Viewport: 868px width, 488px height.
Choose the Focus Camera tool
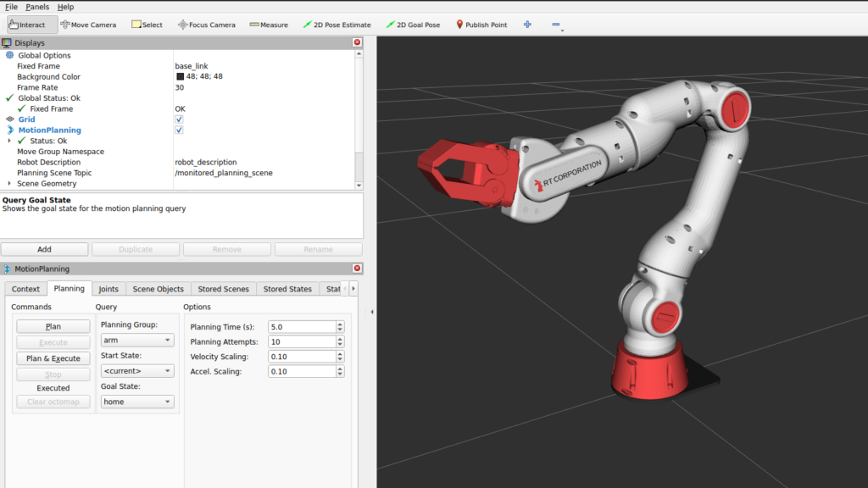pyautogui.click(x=206, y=25)
